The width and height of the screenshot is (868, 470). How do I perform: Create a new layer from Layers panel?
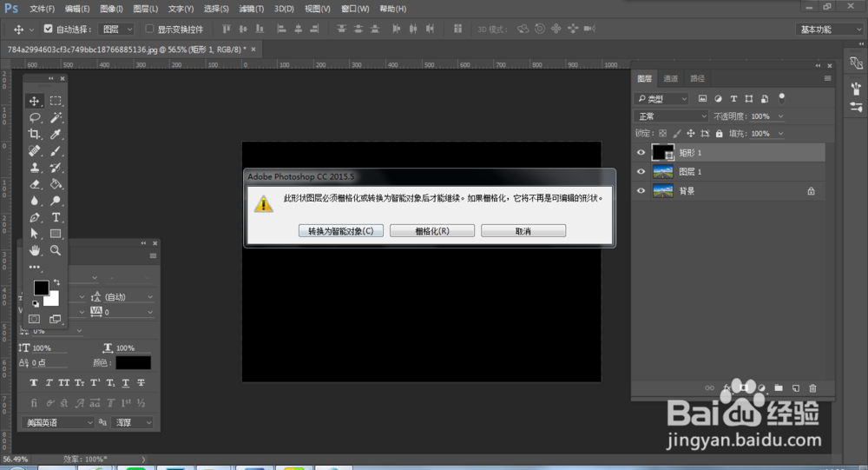tap(795, 388)
